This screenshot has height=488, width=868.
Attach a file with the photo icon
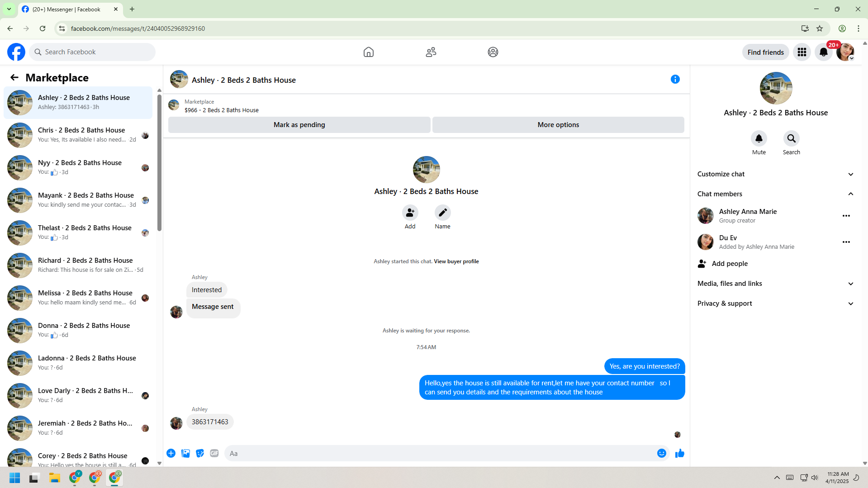click(185, 453)
